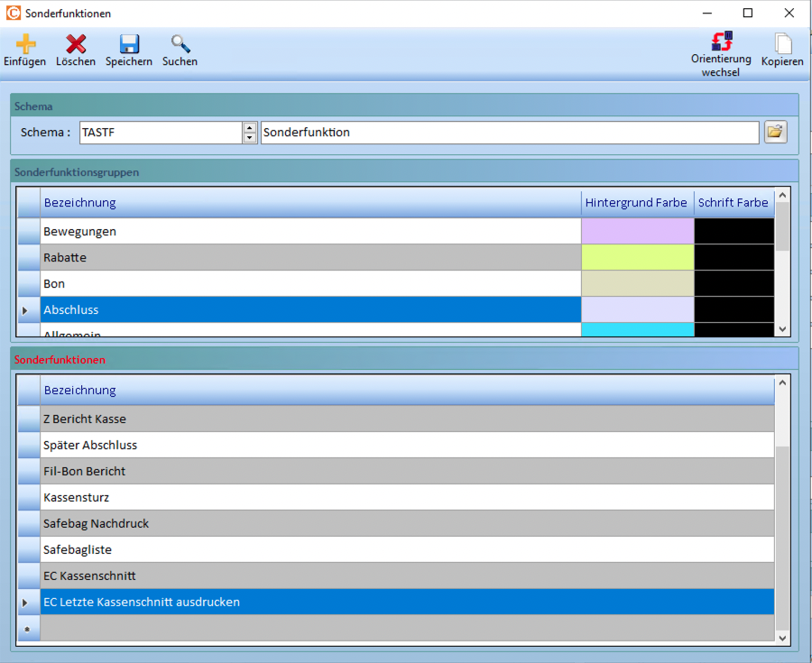Click the Kopieren document icon

coord(782,43)
